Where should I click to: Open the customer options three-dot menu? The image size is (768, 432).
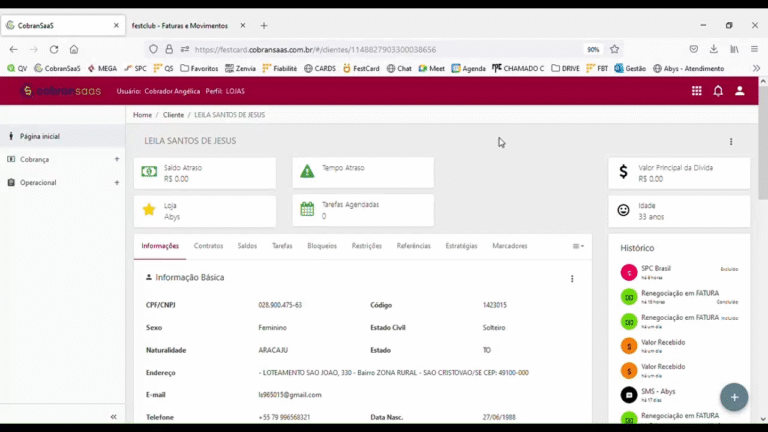coord(731,142)
